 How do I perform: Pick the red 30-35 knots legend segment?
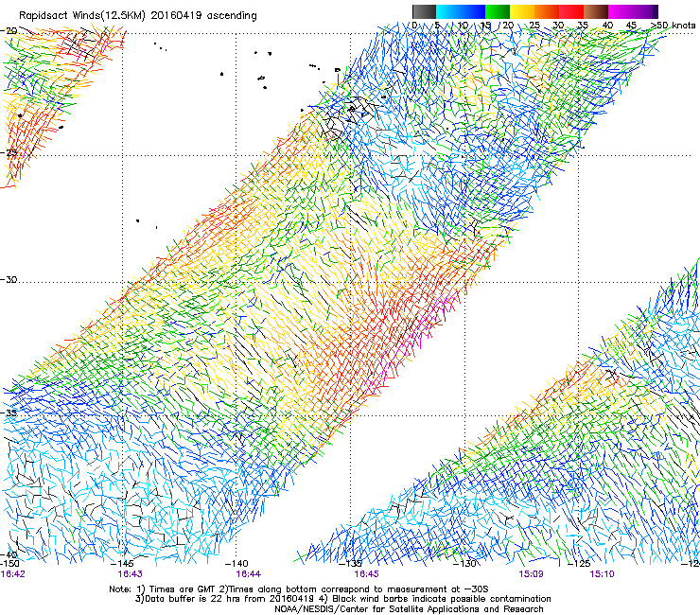(571, 11)
